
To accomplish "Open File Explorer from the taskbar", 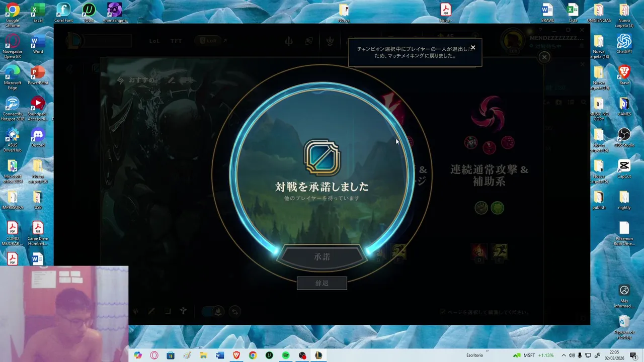I will coord(203,355).
